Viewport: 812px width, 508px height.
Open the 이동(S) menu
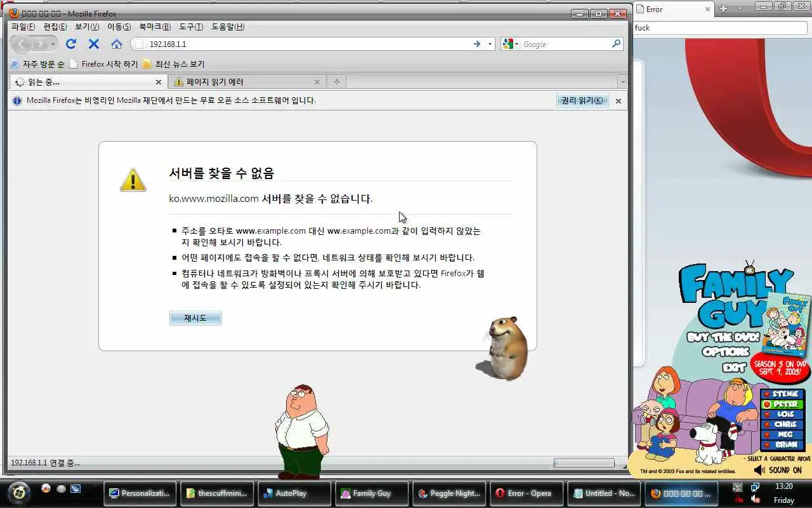(119, 27)
